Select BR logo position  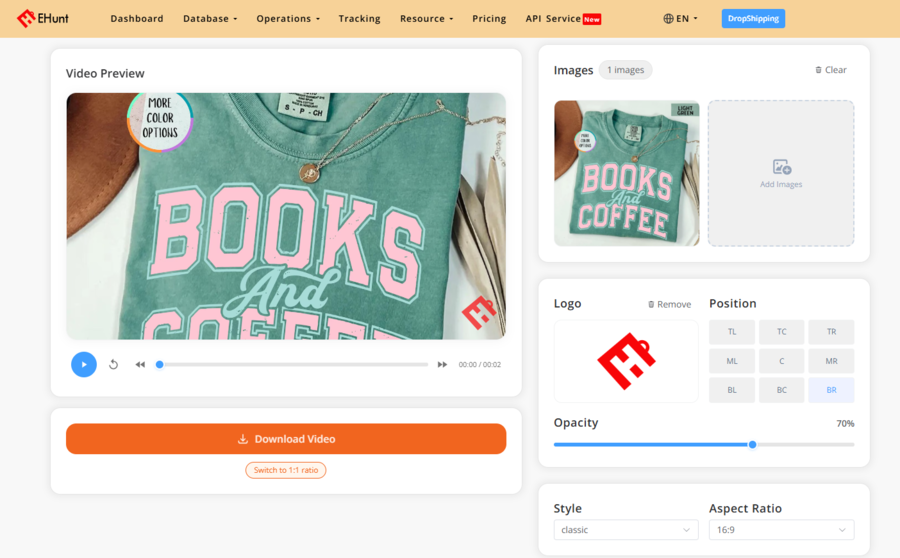(x=831, y=390)
